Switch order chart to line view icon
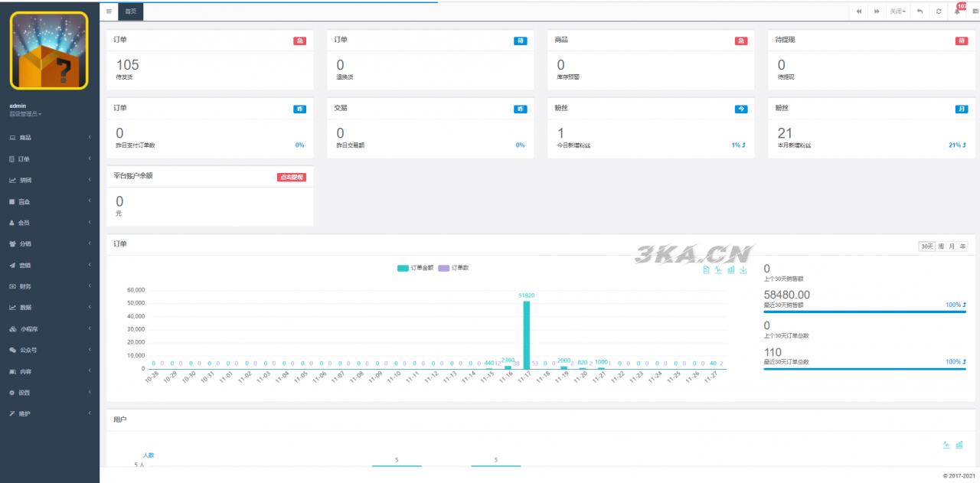This screenshot has height=483, width=980. (x=718, y=270)
